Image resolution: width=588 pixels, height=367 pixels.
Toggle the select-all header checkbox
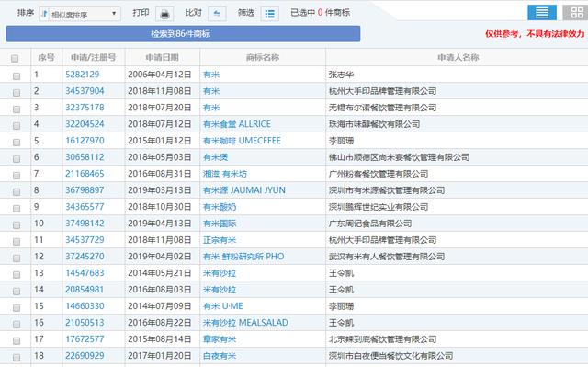pyautogui.click(x=15, y=59)
